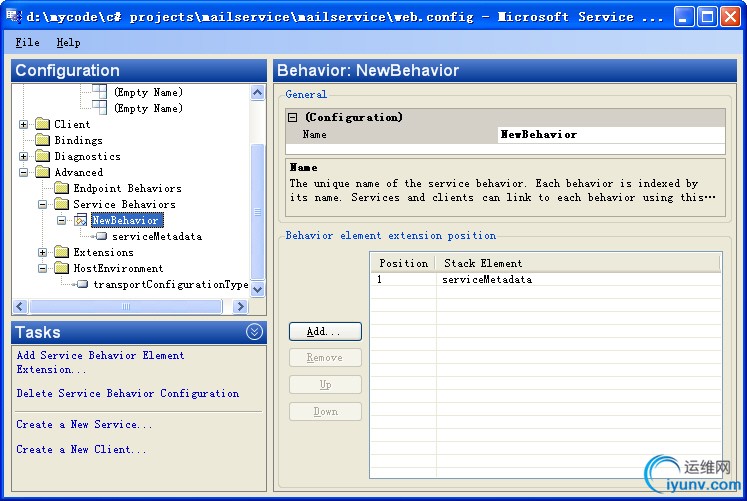Click Delete Service Behavior Configuration link
This screenshot has width=747, height=501.
[x=128, y=393]
